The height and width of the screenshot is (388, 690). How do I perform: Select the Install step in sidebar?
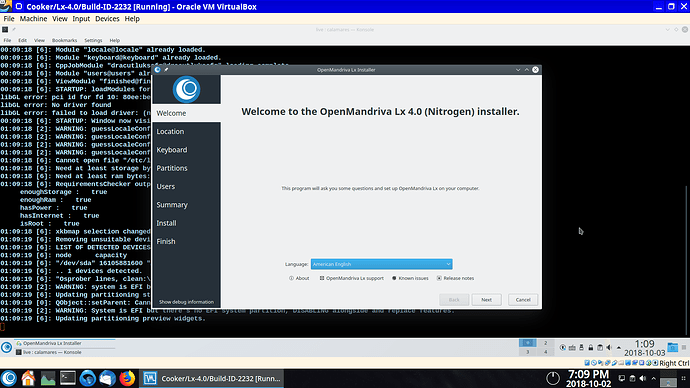186,223
